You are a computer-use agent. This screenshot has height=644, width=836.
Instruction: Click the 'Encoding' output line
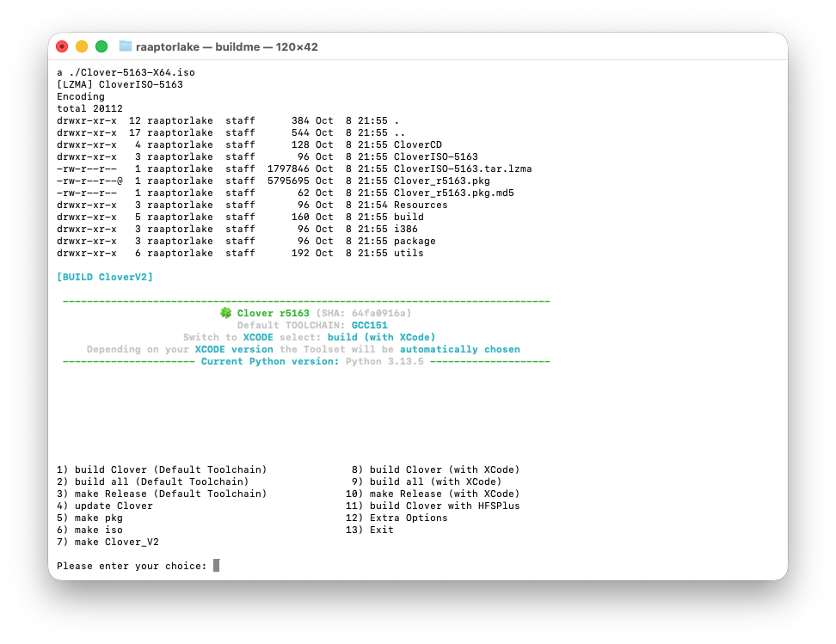click(81, 96)
